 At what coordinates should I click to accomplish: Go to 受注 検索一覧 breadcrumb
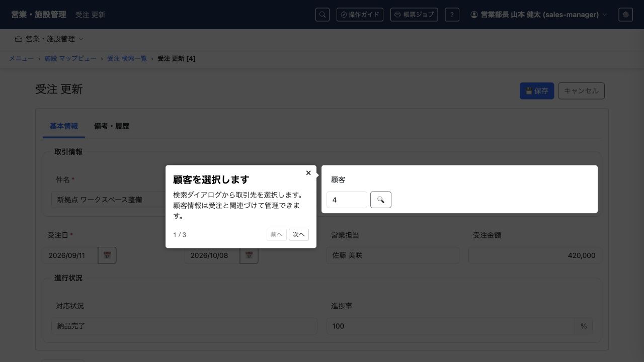coord(127,58)
